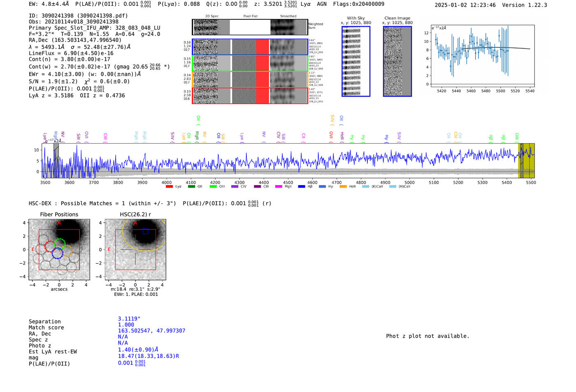The image size is (576, 392).
Task: Select the (K)CaII legend swatch
Action: point(365,187)
